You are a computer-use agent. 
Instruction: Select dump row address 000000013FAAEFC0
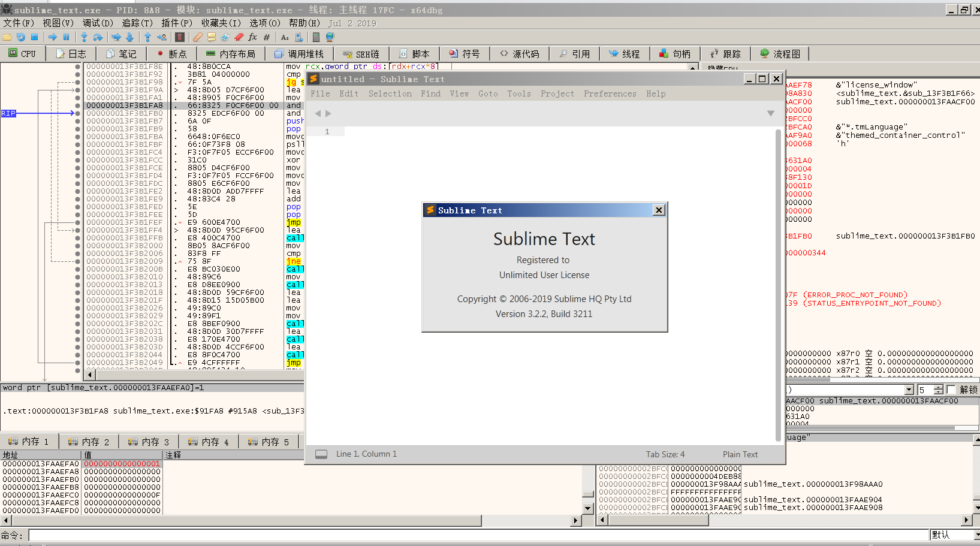(40, 495)
